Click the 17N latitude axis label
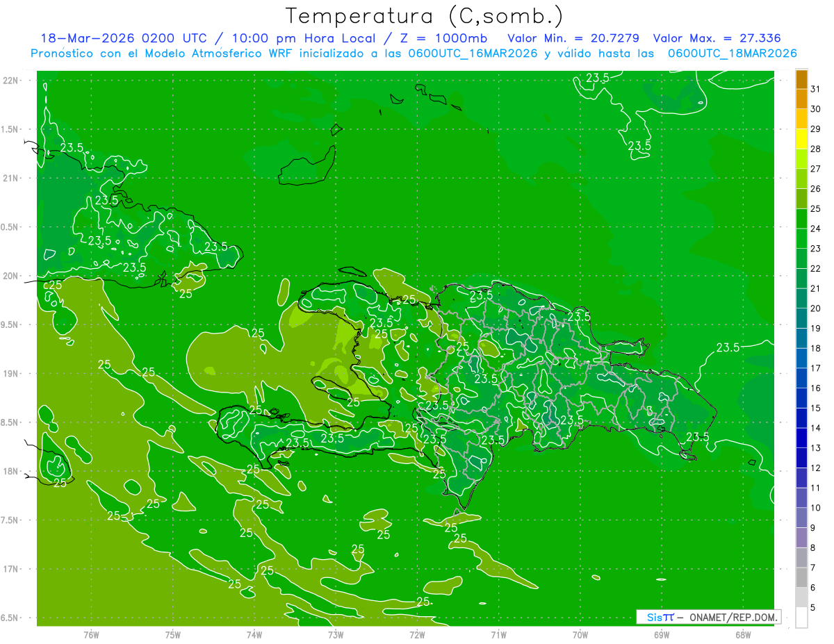 tap(12, 569)
